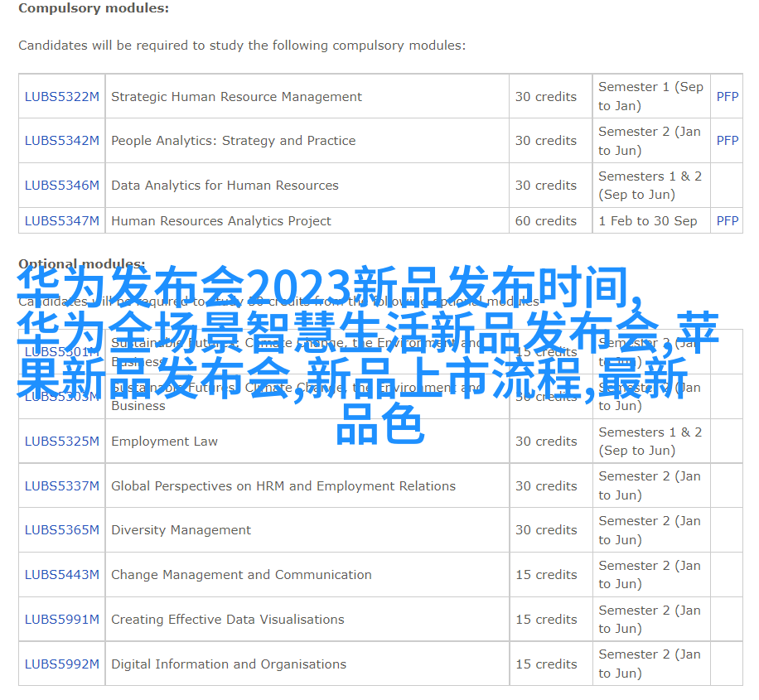Open the LUBS5347M module link
The height and width of the screenshot is (700, 759).
(62, 220)
